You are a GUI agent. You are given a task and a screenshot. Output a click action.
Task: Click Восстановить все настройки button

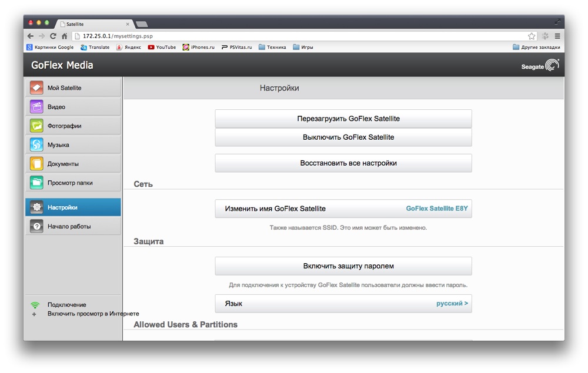(343, 163)
